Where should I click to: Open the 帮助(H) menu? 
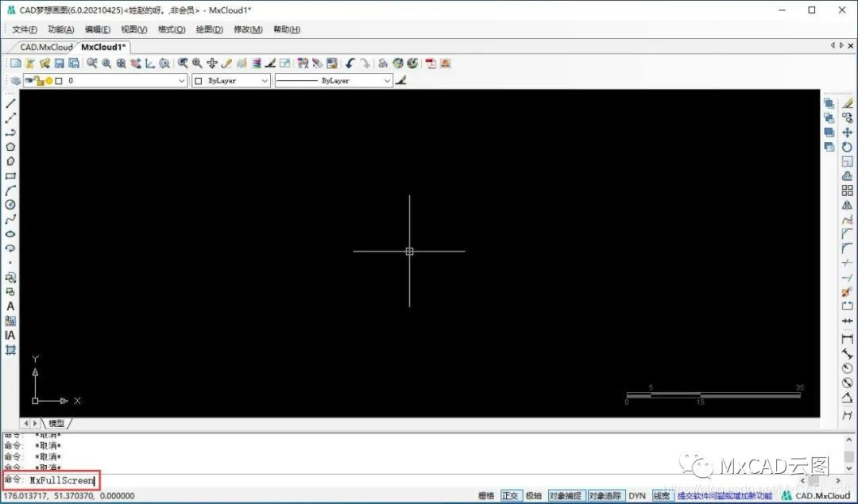pyautogui.click(x=287, y=29)
